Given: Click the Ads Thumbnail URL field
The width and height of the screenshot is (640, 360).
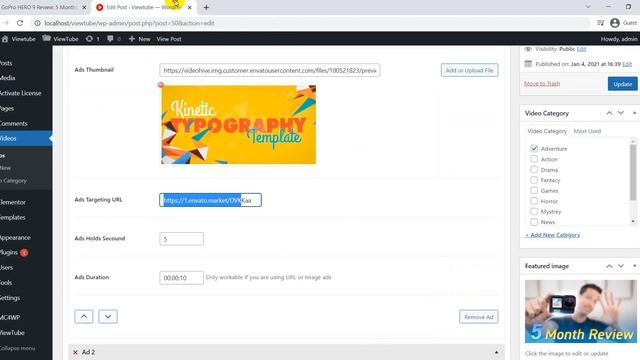Looking at the screenshot, I should [269, 70].
